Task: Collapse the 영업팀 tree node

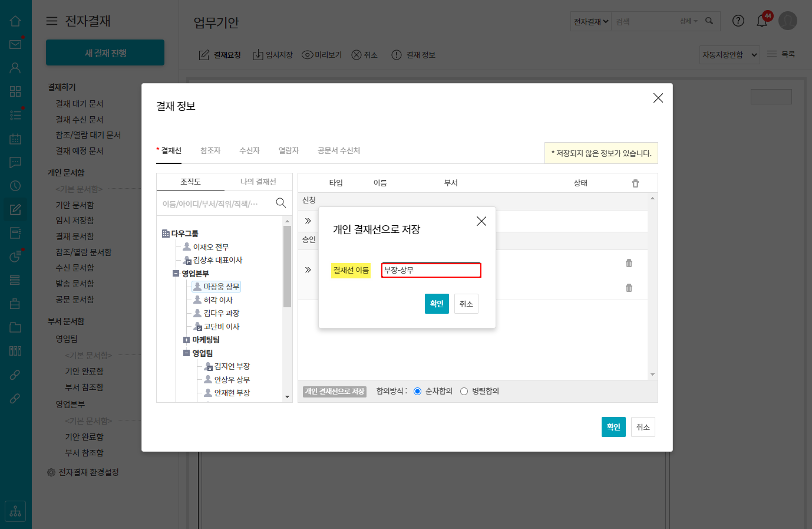Action: pyautogui.click(x=186, y=353)
